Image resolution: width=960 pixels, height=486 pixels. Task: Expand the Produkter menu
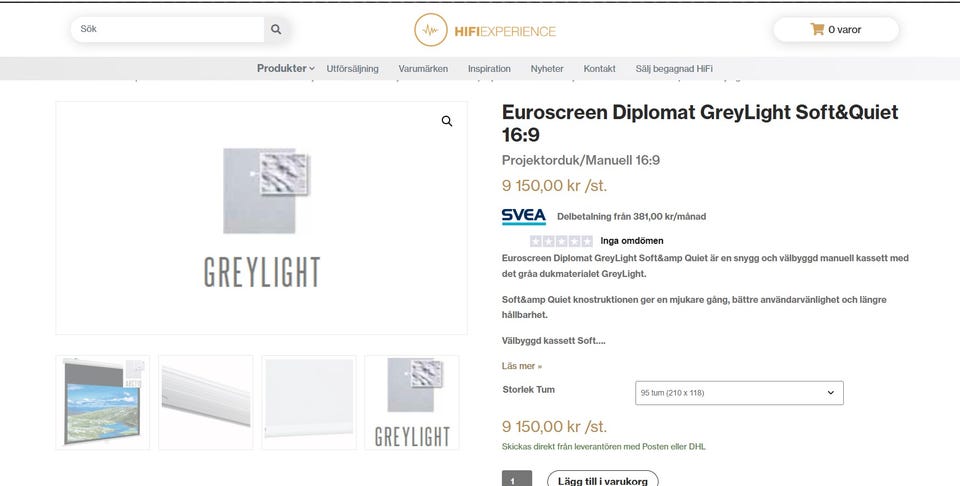[285, 69]
